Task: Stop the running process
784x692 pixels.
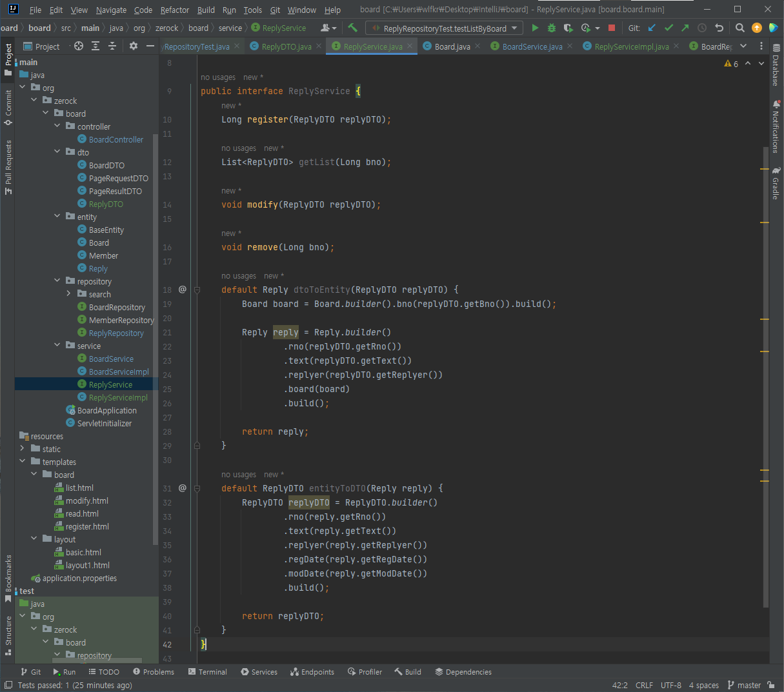Action: tap(612, 28)
